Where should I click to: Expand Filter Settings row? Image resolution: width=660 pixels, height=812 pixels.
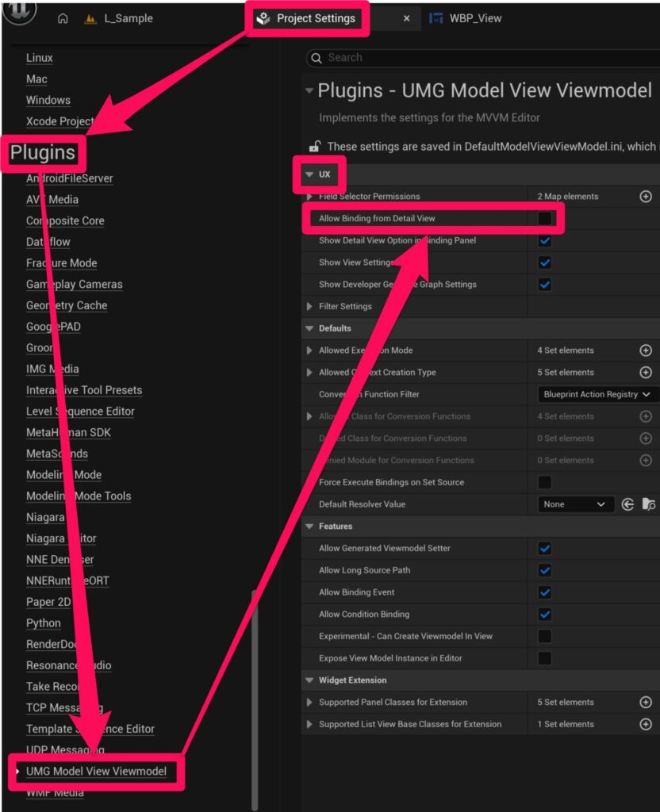(x=309, y=306)
